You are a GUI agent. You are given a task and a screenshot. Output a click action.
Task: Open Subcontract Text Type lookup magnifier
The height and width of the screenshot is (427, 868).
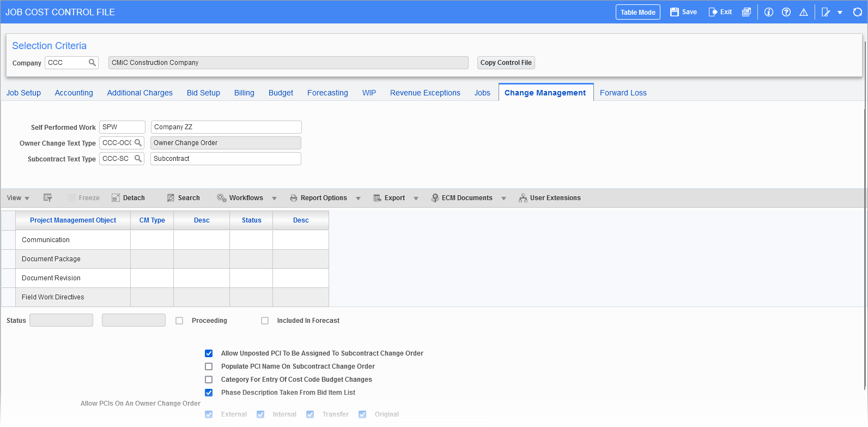pos(138,159)
